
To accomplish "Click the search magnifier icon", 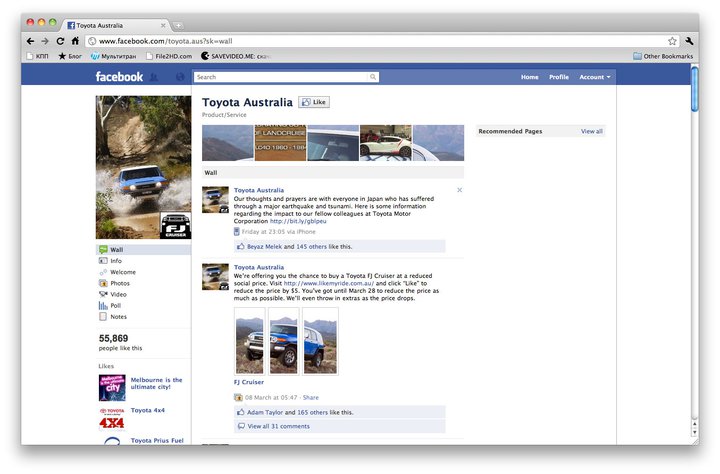I will tap(373, 77).
